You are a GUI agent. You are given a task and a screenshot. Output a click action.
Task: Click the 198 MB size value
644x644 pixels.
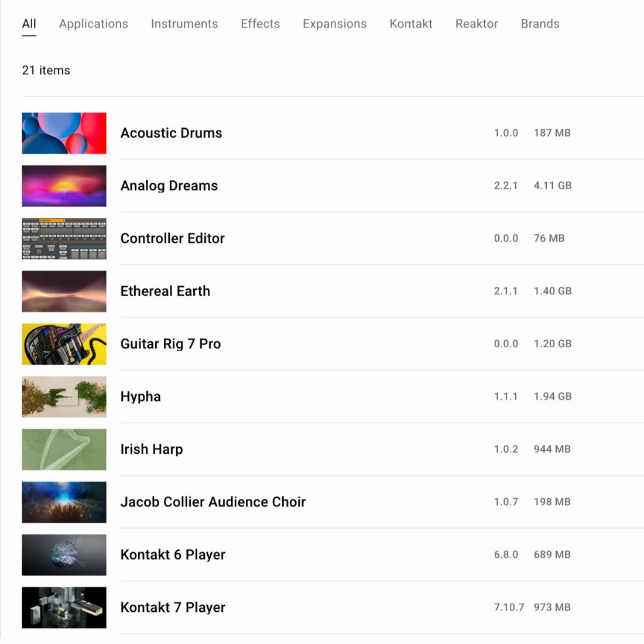pos(552,502)
